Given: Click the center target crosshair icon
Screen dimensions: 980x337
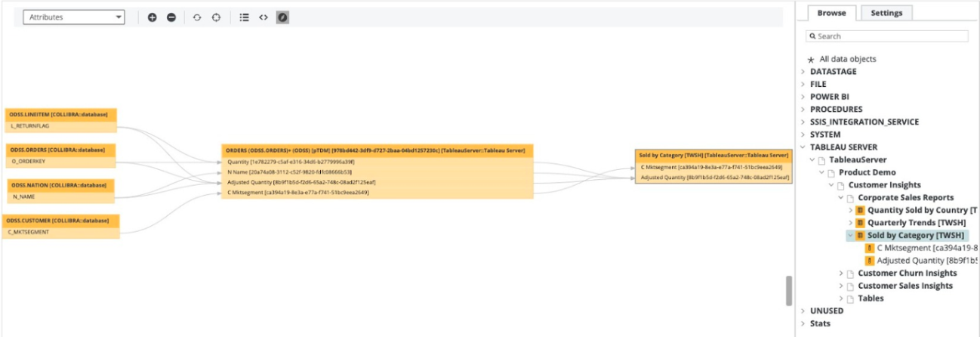Looking at the screenshot, I should [216, 17].
